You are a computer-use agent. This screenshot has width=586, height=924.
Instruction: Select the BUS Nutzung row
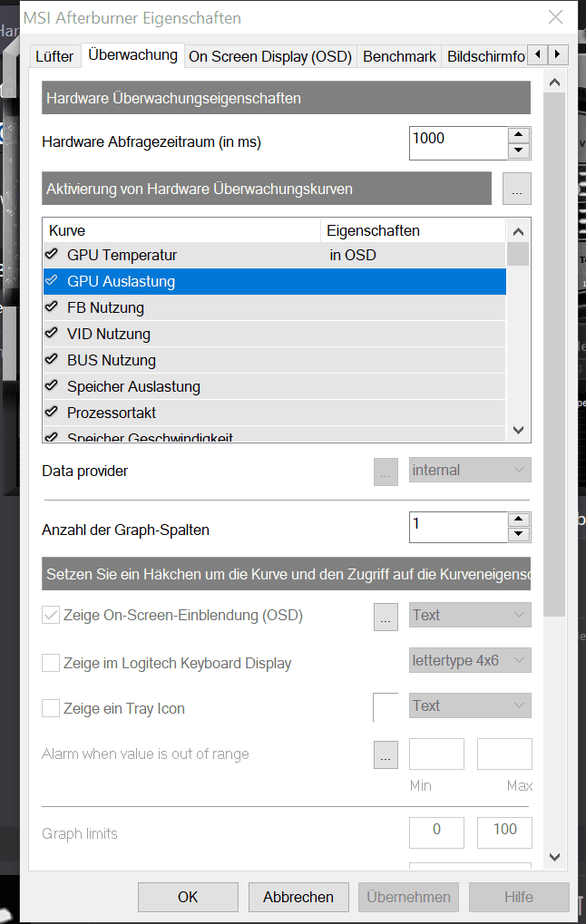275,359
